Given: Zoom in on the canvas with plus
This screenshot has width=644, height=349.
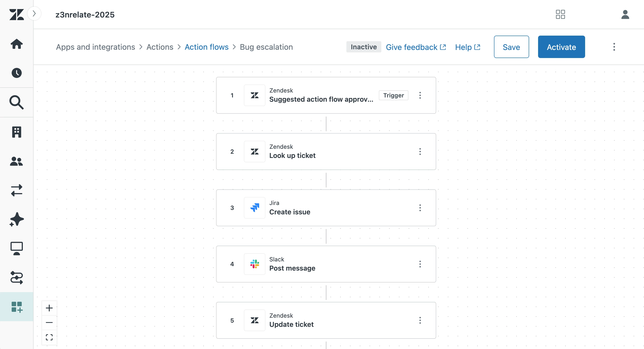Looking at the screenshot, I should pyautogui.click(x=49, y=308).
